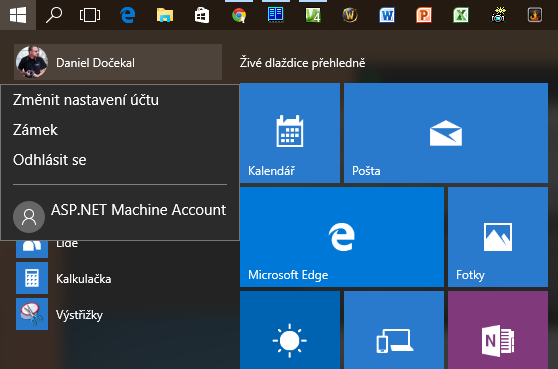Open Výstřižky snipping tool
558x369 pixels.
[x=79, y=315]
